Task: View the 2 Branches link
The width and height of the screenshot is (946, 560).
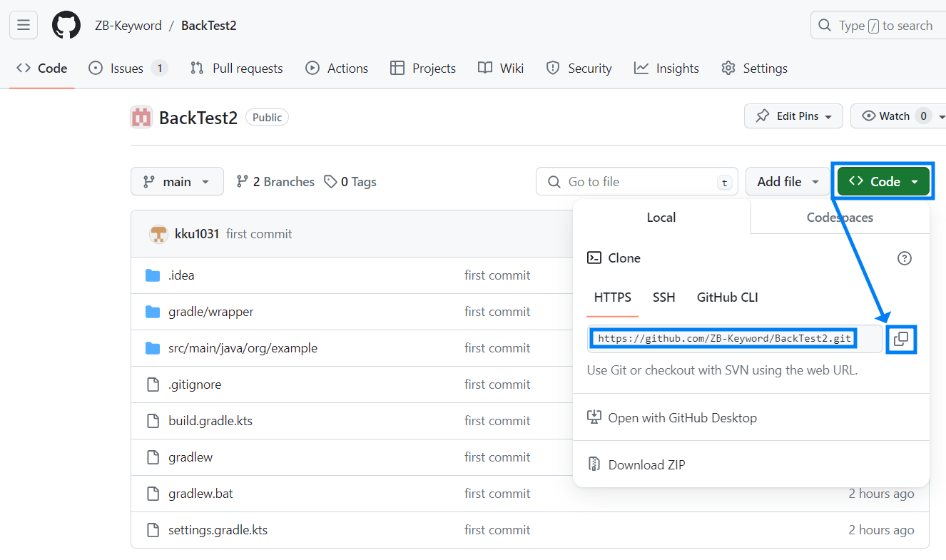Action: tap(275, 182)
